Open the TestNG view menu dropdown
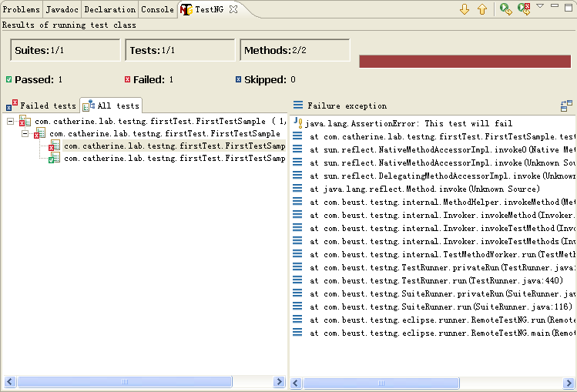This screenshot has width=577, height=392. [540, 7]
